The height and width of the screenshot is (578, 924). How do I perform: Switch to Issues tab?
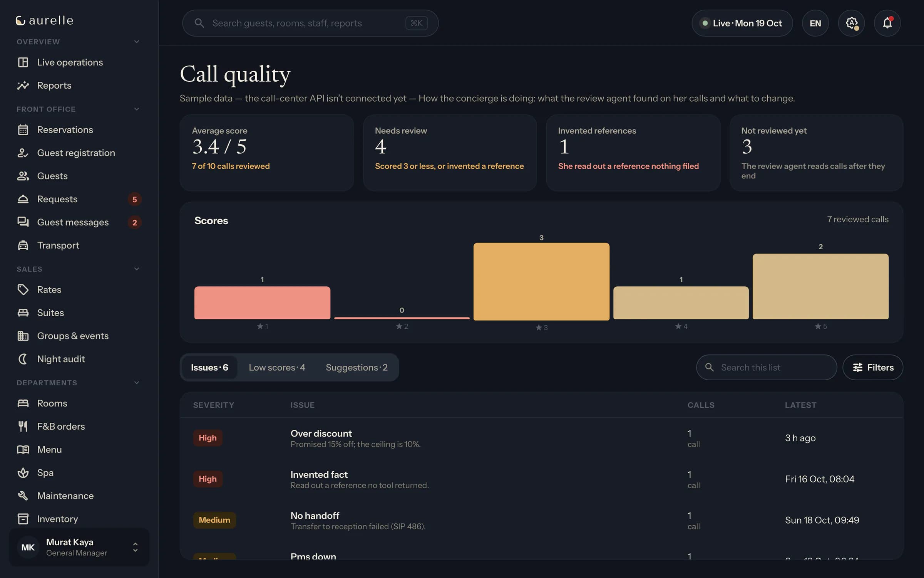[209, 367]
